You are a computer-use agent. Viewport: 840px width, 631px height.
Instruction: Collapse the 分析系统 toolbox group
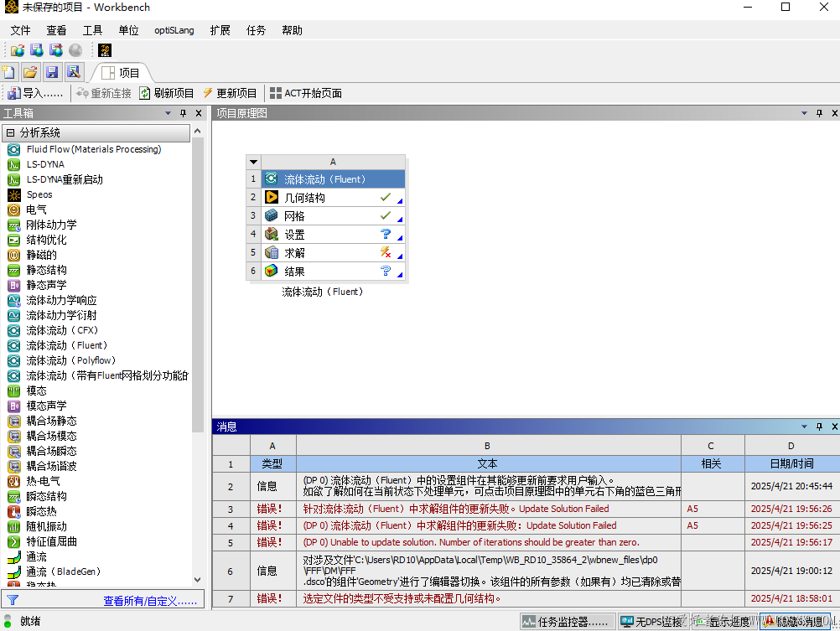point(10,133)
